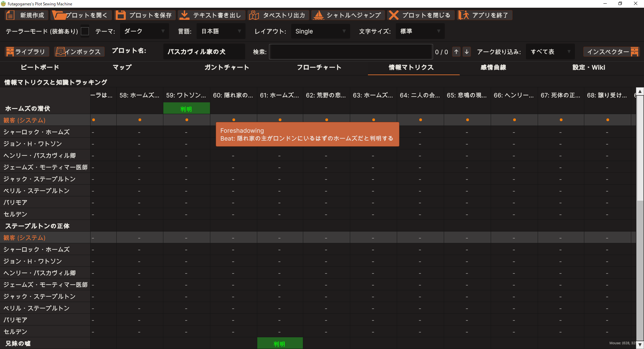Click the tapestry output map icon
The width and height of the screenshot is (644, 349).
[254, 15]
